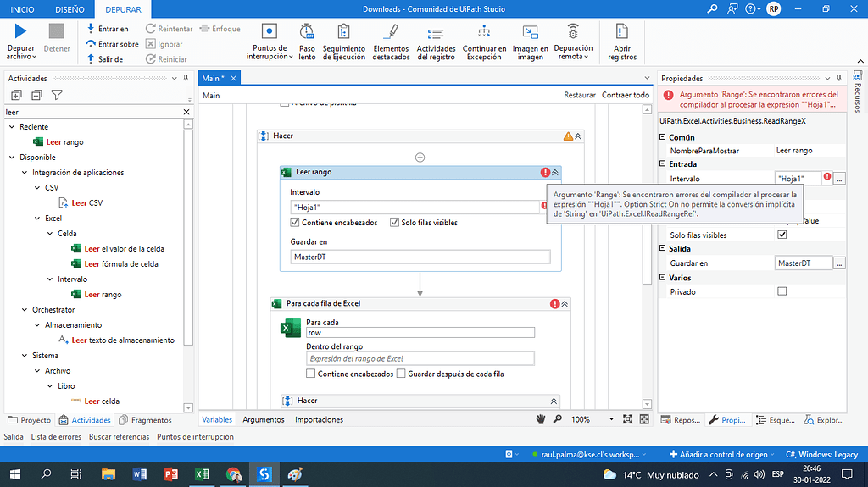Click Restaurar in designer
This screenshot has width=868, height=487.
(x=580, y=95)
